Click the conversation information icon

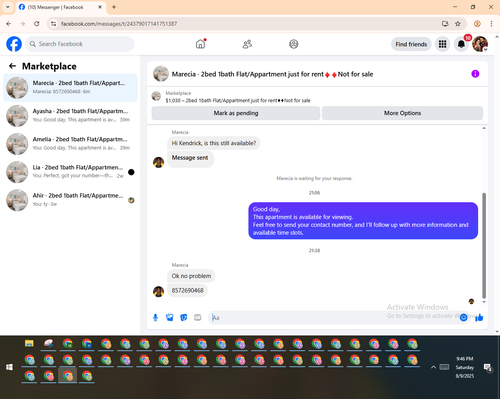tap(475, 74)
